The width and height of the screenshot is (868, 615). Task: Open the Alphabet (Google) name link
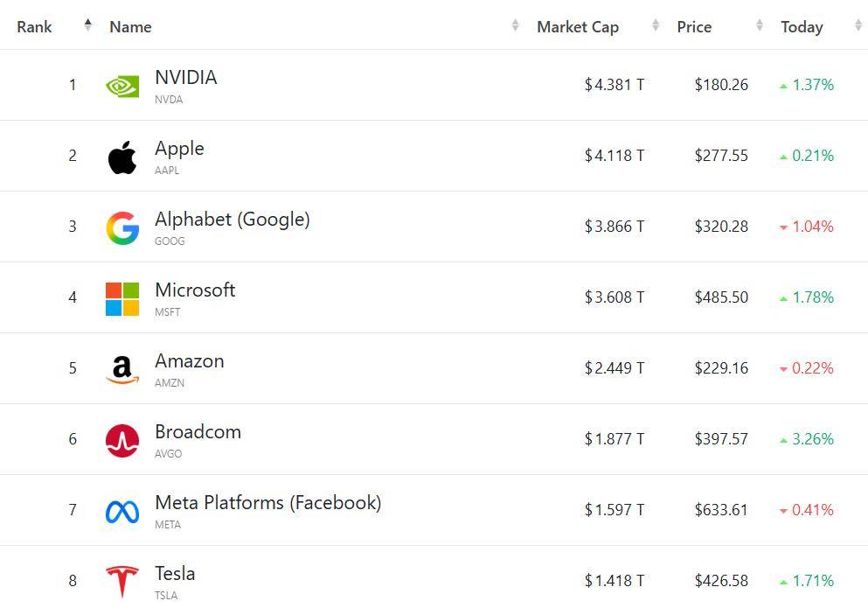tap(232, 219)
